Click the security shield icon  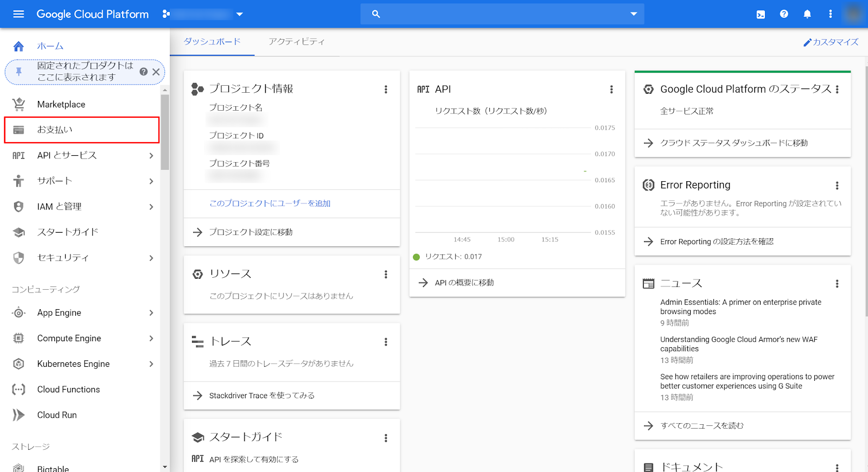18,258
